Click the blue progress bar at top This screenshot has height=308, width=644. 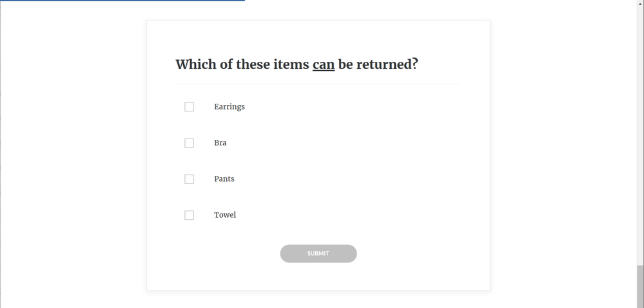[122, 1]
